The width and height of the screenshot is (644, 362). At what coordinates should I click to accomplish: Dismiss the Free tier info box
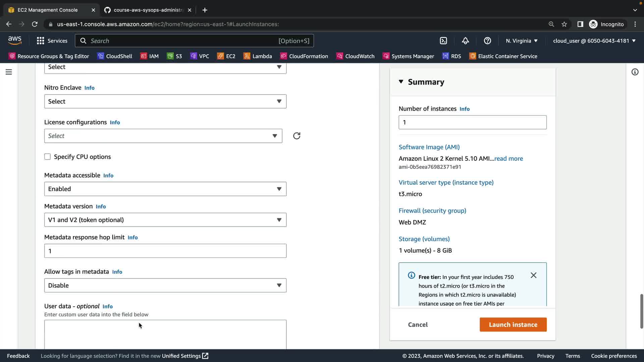[533, 275]
